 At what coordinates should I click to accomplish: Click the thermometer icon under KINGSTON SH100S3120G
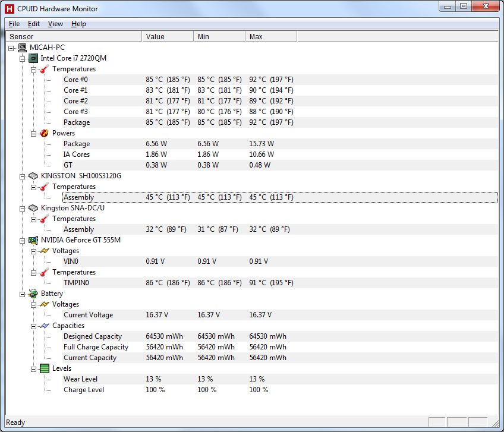(x=45, y=187)
